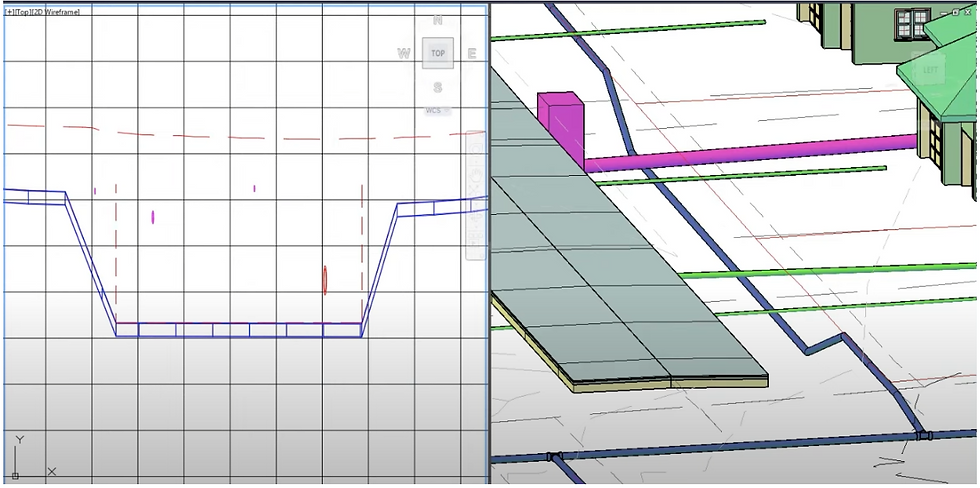Select the red ellipse in plan view
The height and width of the screenshot is (488, 980).
(x=325, y=280)
